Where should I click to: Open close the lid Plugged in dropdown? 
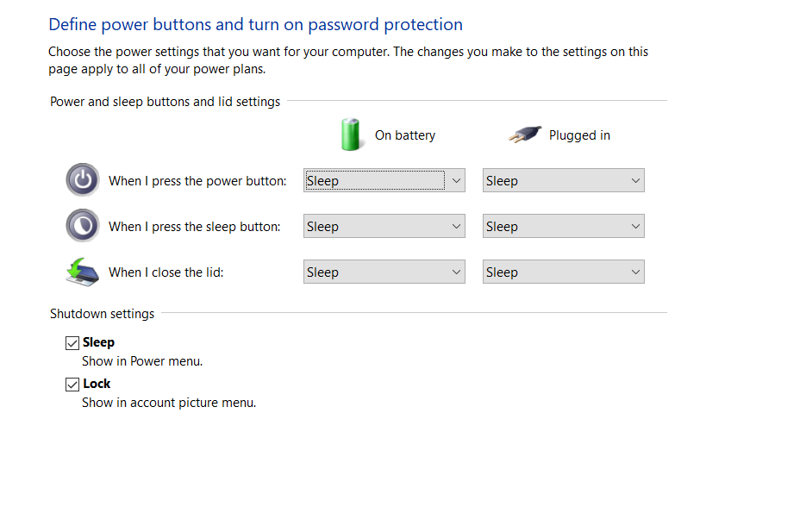(x=564, y=272)
